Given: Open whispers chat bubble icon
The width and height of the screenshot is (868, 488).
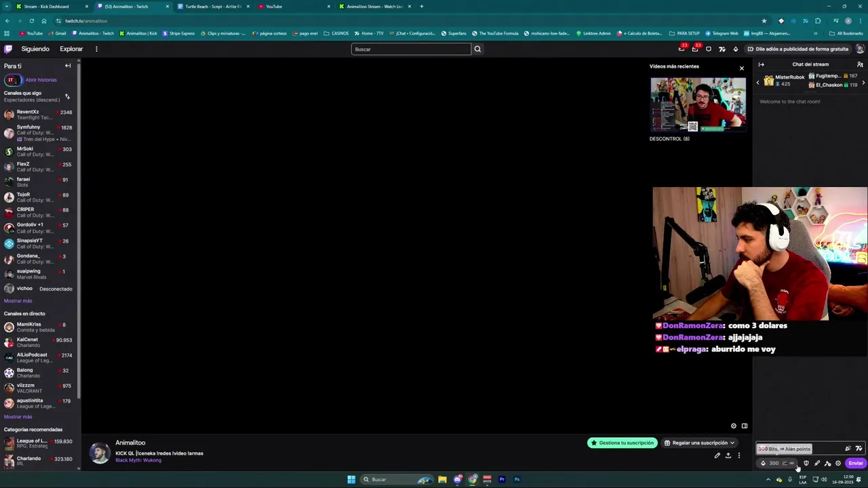Looking at the screenshot, I should tap(709, 49).
